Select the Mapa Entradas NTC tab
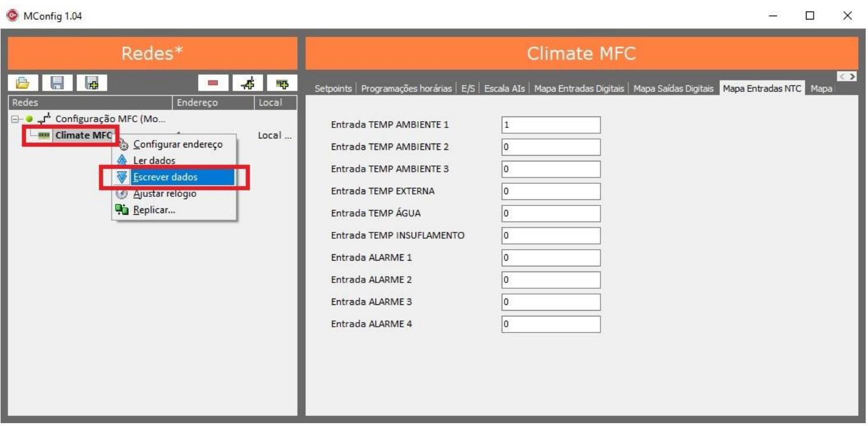 [762, 88]
